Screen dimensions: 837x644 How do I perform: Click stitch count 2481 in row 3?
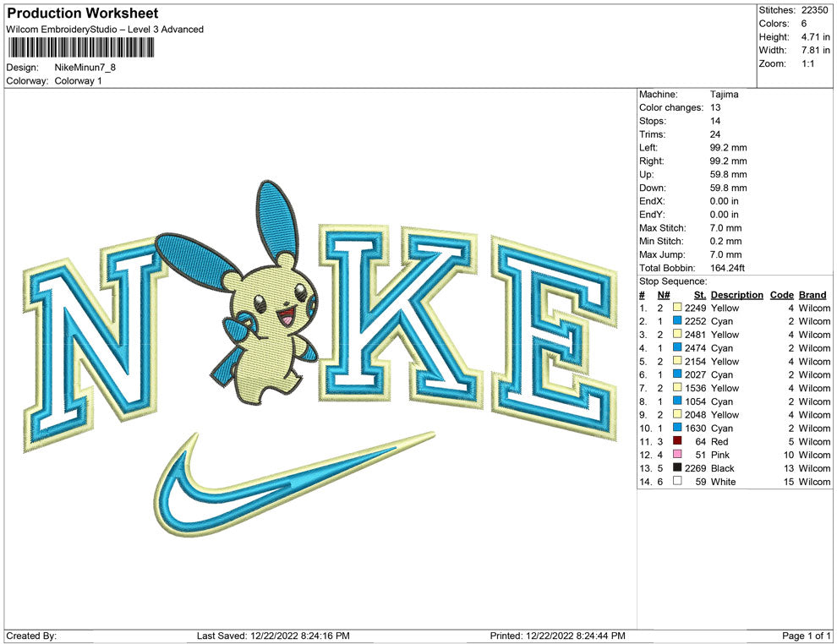click(696, 335)
